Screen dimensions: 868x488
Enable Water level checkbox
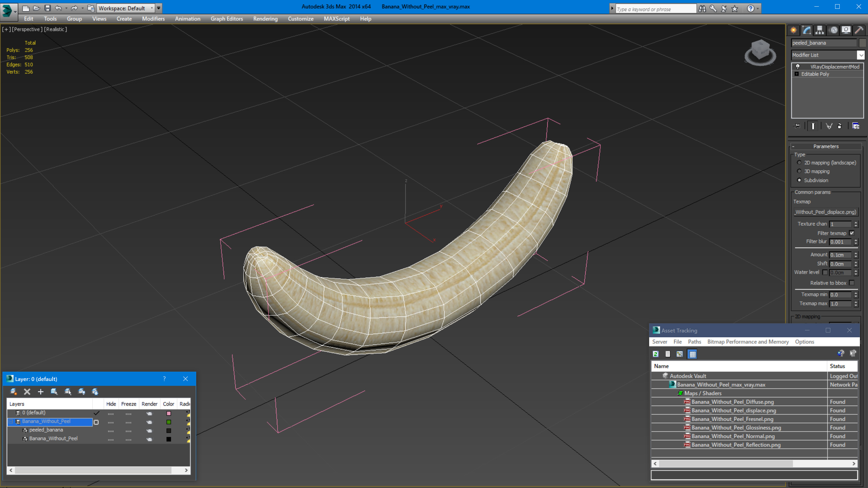[825, 272]
